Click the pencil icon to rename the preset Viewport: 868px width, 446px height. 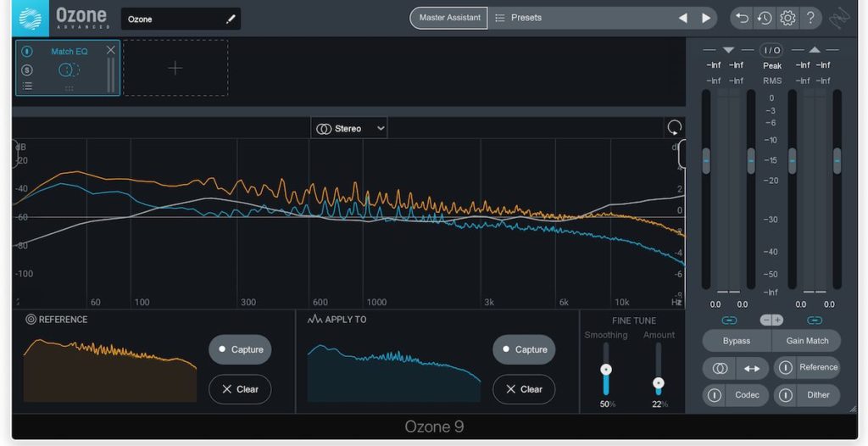point(231,20)
